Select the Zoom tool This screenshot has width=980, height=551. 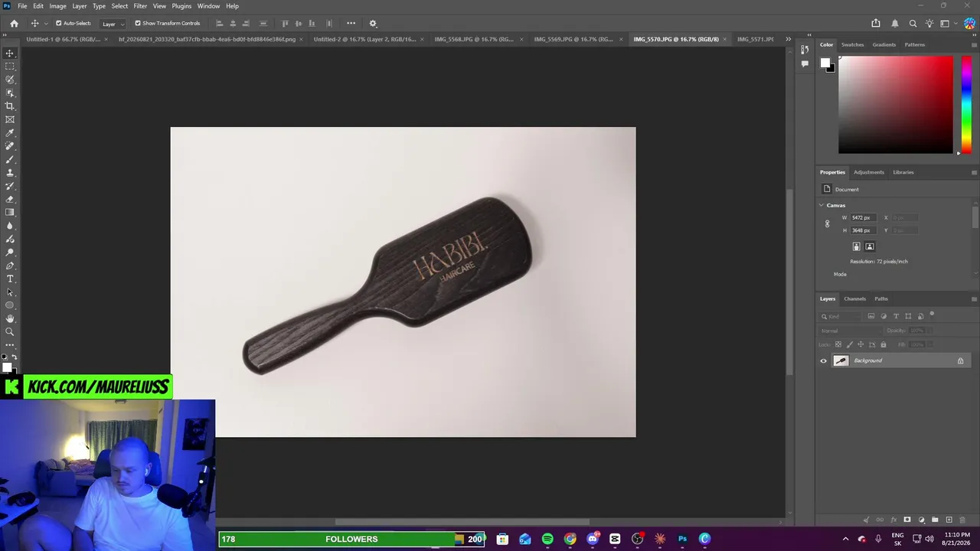point(10,331)
